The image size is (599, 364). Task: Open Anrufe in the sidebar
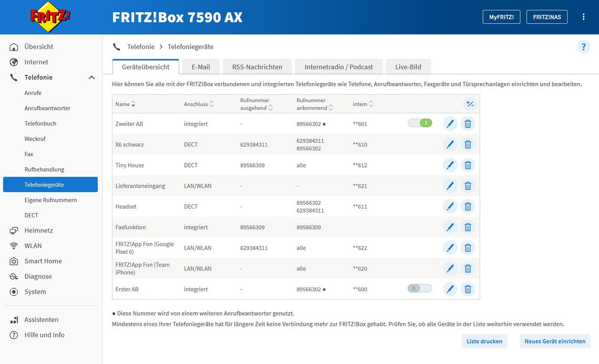coord(33,93)
